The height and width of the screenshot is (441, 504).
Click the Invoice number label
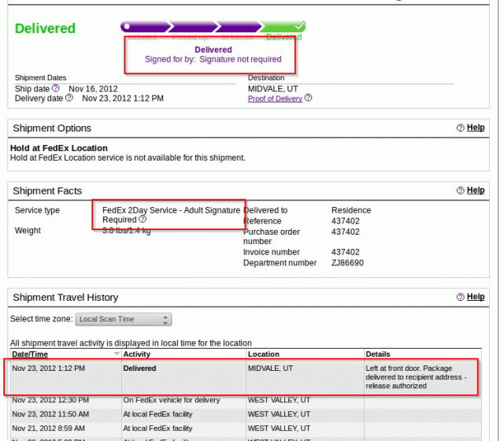(271, 252)
